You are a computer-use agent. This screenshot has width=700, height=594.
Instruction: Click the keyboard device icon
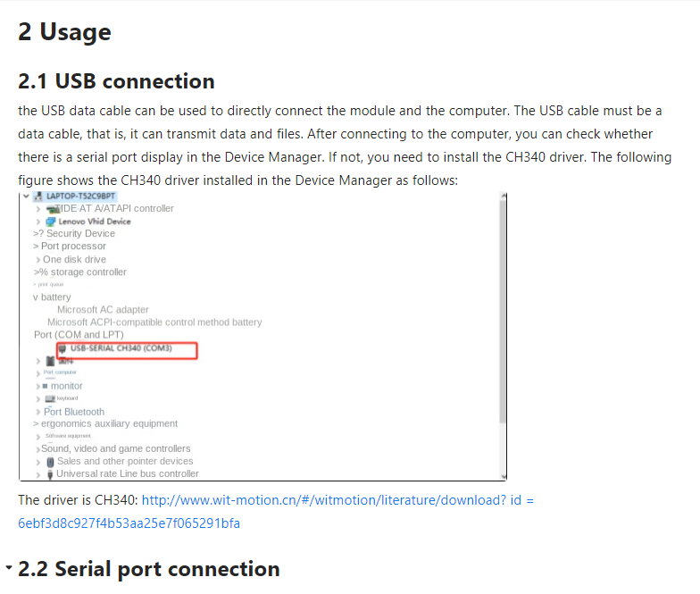[50, 398]
